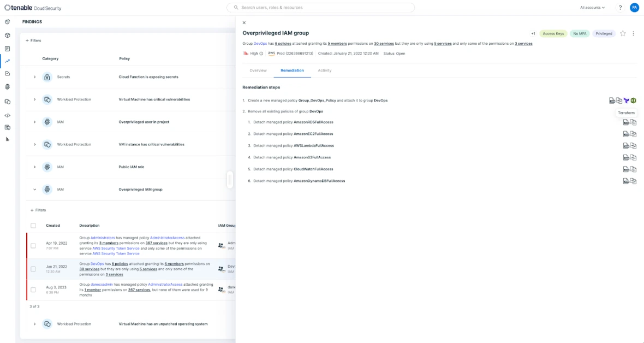644x343 pixels.
Task: Star this finding as favorite
Action: click(623, 33)
